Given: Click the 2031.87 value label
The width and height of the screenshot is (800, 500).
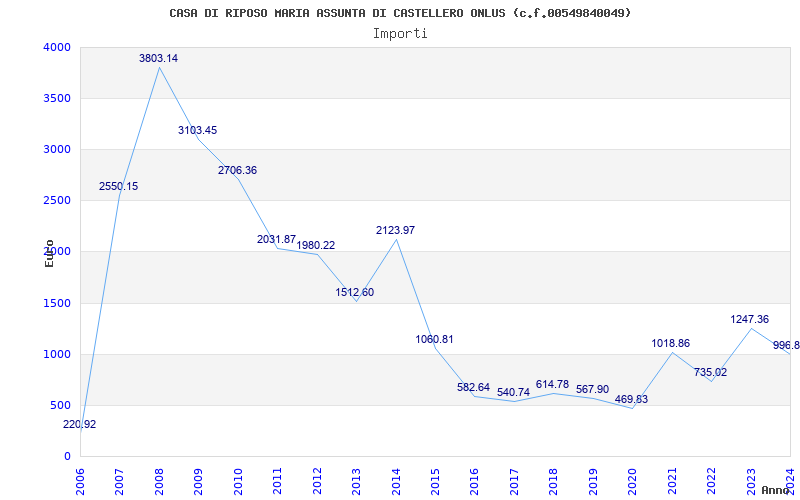Looking at the screenshot, I should point(277,239).
